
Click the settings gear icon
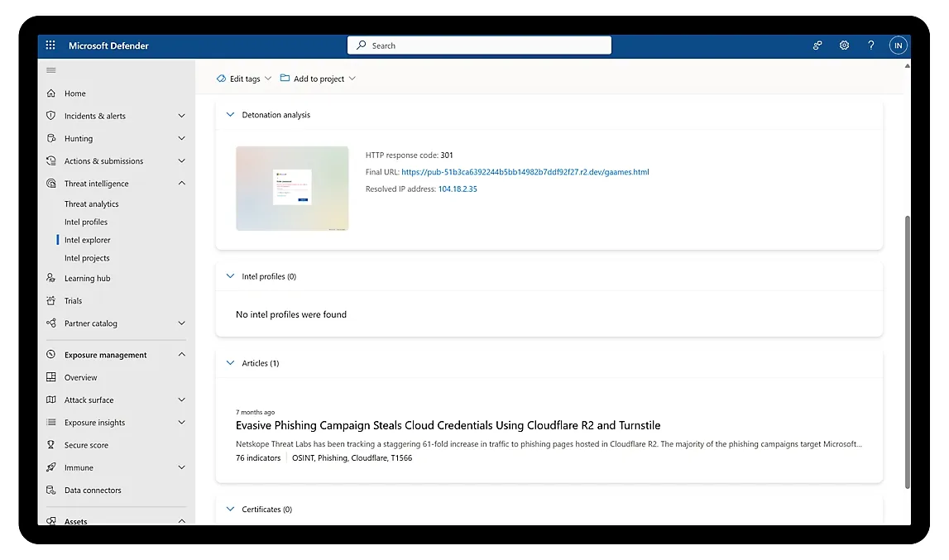point(844,45)
